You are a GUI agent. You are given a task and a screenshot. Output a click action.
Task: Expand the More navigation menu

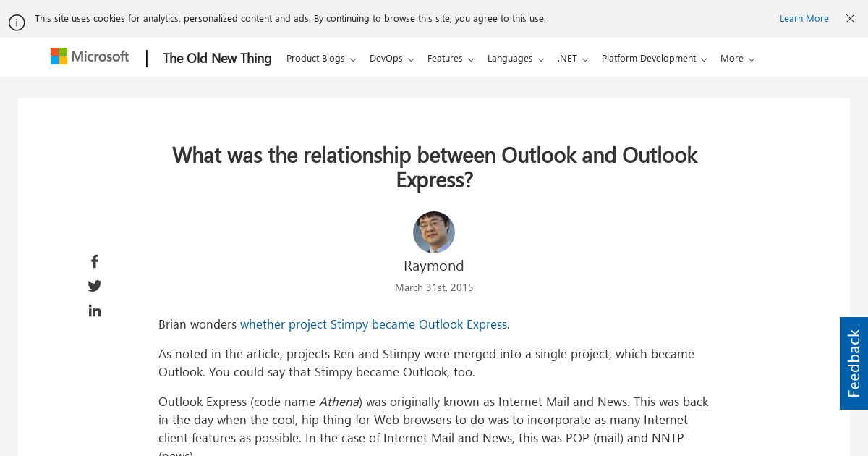pos(738,59)
